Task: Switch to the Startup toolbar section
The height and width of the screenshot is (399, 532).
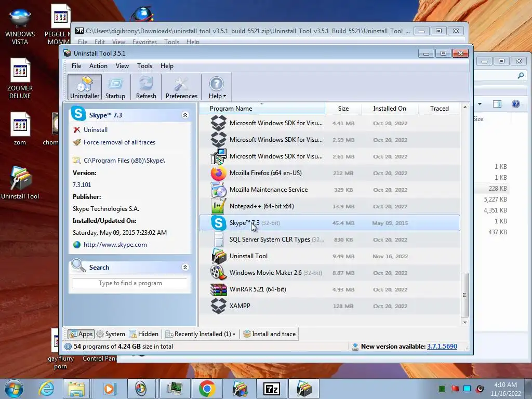Action: 115,87
